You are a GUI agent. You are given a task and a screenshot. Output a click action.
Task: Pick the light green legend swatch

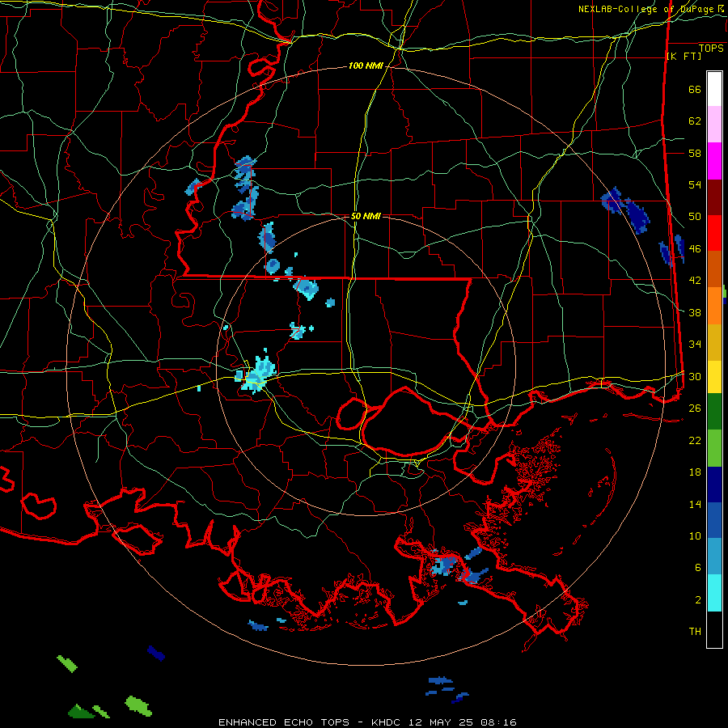(x=714, y=447)
